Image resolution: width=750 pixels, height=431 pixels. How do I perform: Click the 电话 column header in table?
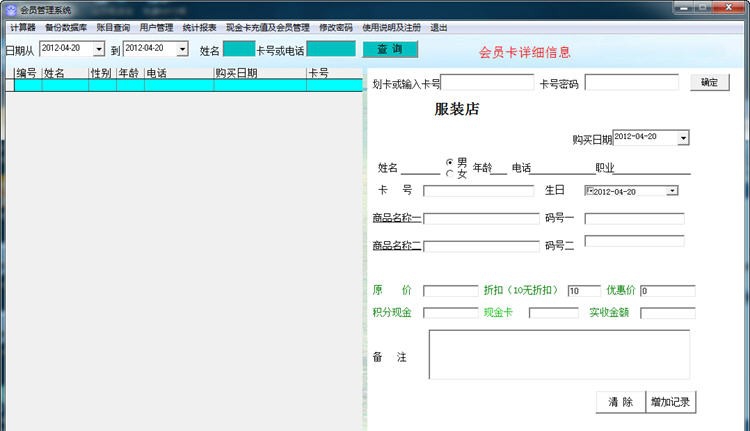179,73
